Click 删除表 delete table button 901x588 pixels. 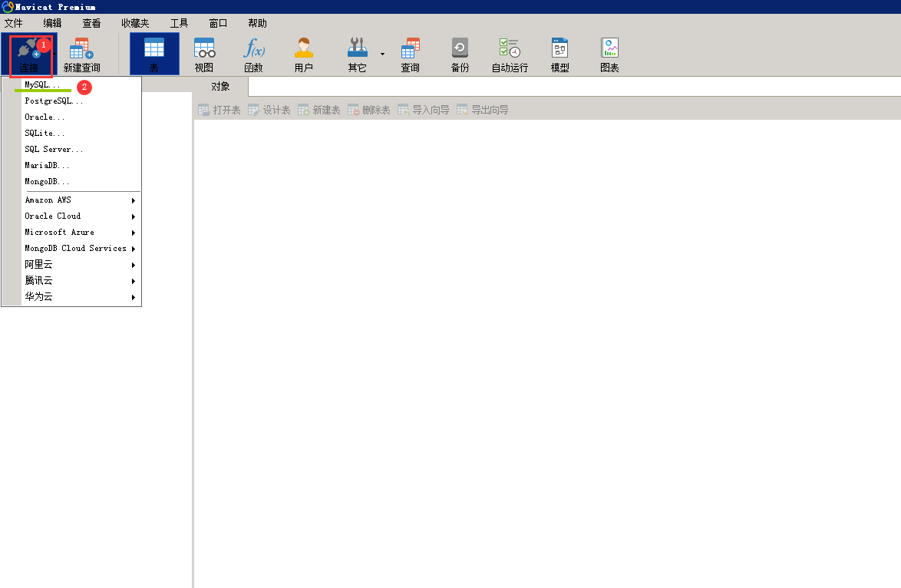[x=369, y=110]
